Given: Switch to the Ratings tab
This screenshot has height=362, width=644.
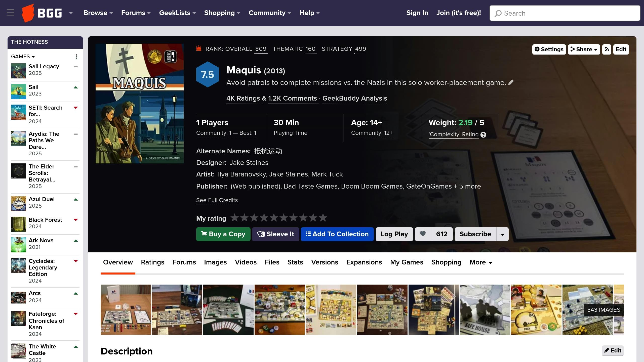Looking at the screenshot, I should pyautogui.click(x=152, y=262).
